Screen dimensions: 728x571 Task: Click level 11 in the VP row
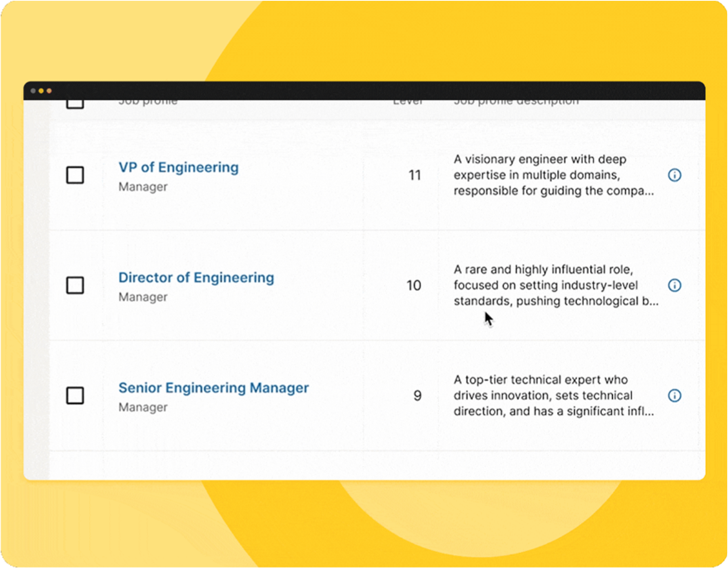click(414, 175)
